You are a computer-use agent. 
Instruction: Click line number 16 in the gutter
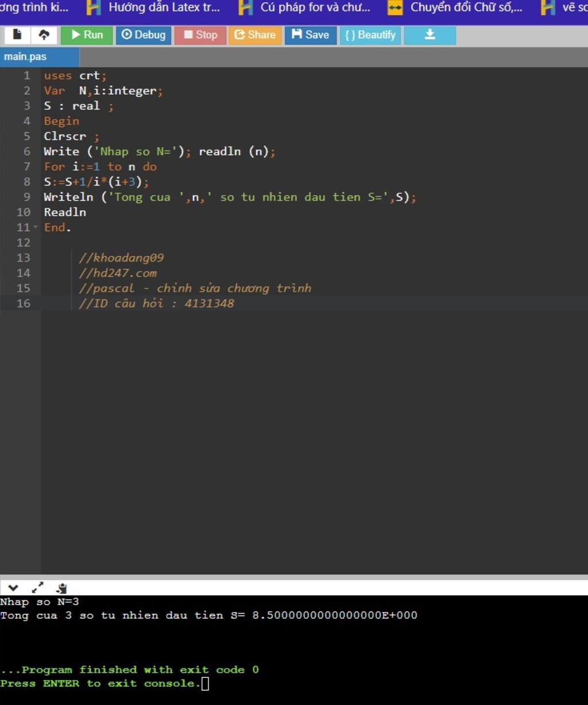(24, 303)
